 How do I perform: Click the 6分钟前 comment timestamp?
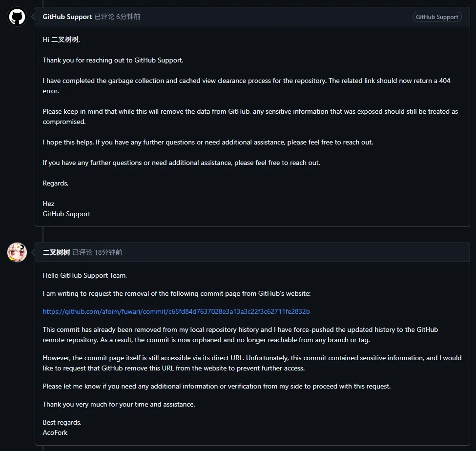pyautogui.click(x=128, y=17)
